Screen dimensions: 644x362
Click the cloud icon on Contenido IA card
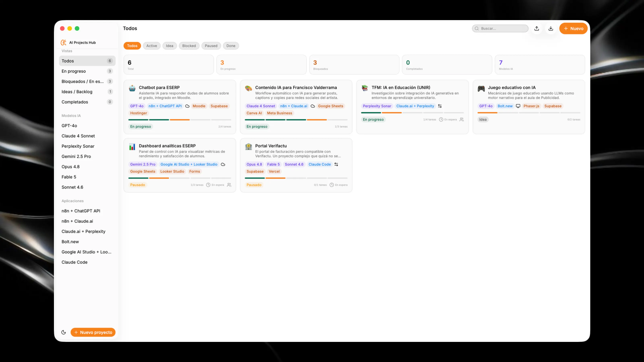tap(313, 106)
